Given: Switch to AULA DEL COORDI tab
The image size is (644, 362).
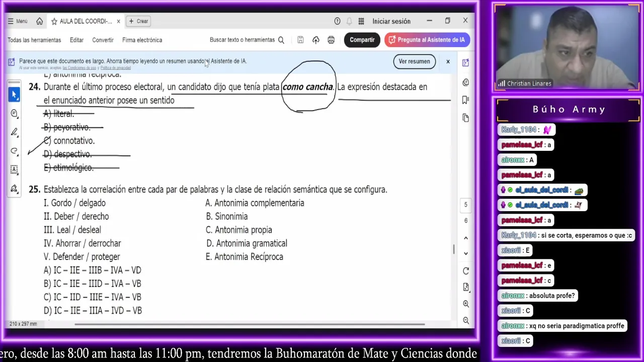Looking at the screenshot, I should coord(86,21).
